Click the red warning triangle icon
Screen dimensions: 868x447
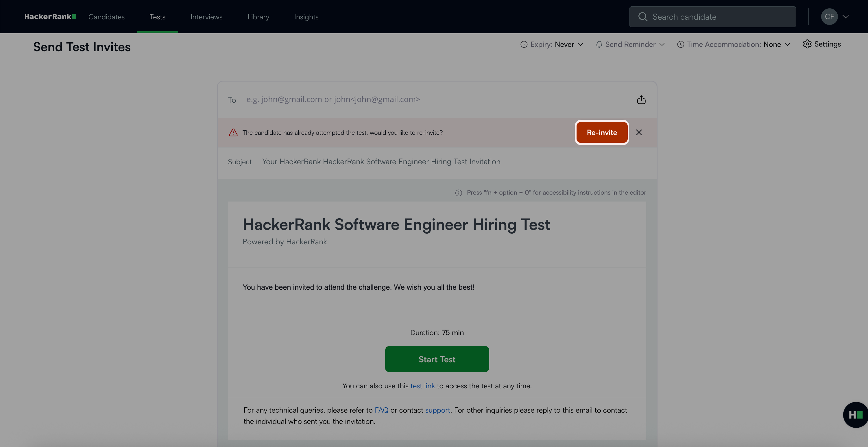(x=233, y=132)
